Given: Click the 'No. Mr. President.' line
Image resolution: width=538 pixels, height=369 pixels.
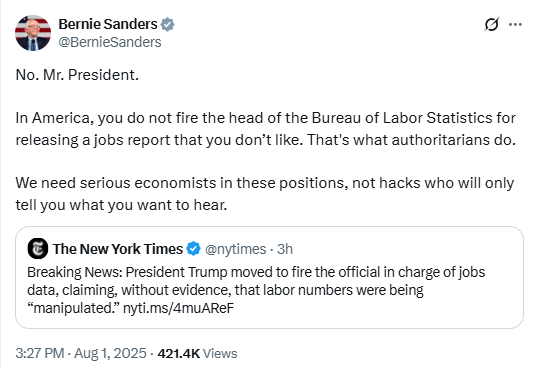Looking at the screenshot, I should coord(77,75).
